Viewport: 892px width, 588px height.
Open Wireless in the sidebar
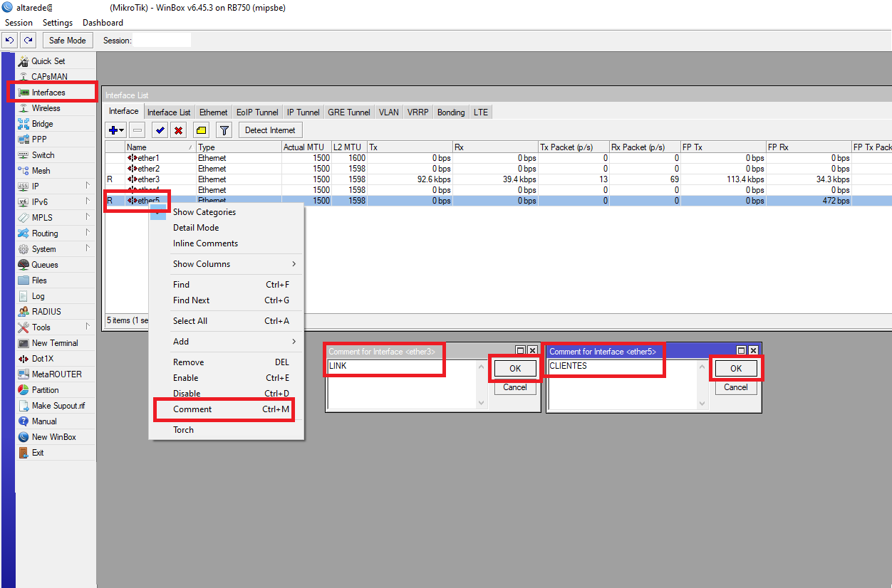(x=56, y=108)
